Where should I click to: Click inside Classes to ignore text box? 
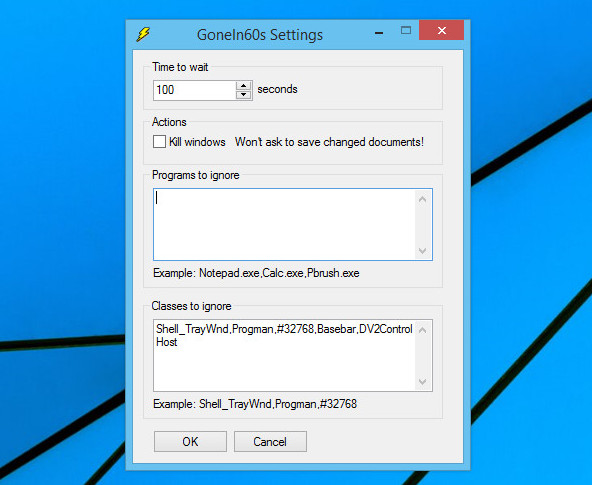coord(285,355)
